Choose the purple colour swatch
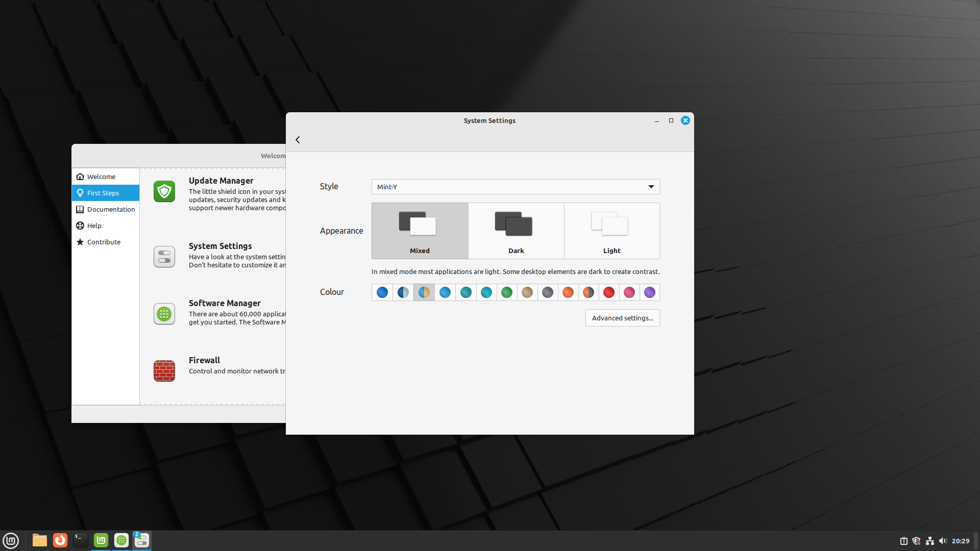Viewport: 980px width, 551px height. coord(650,292)
